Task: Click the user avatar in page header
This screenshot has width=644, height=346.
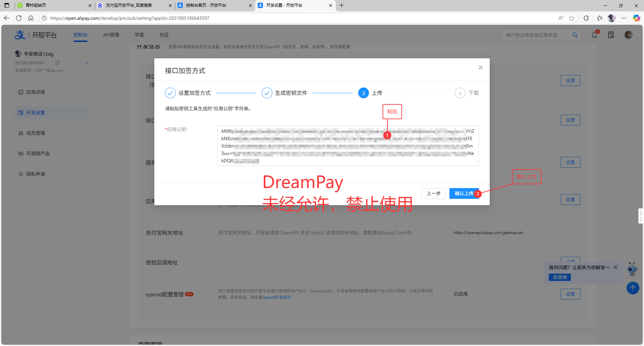Action: click(x=628, y=35)
